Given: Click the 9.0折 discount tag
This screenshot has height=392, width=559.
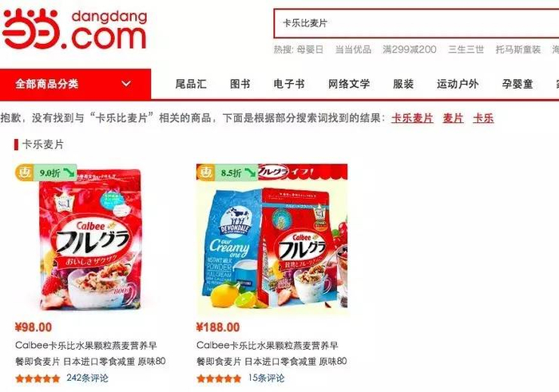Looking at the screenshot, I should 56,172.
